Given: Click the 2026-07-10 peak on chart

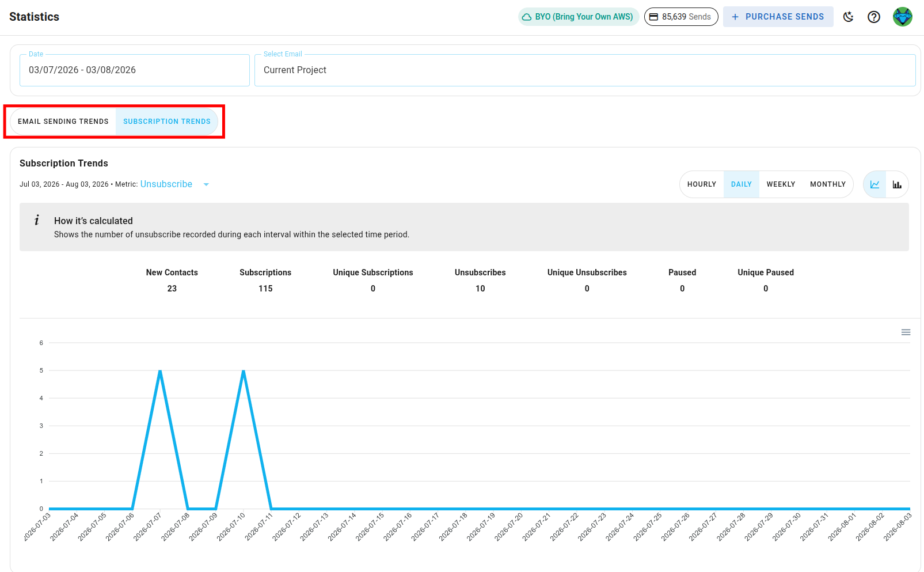Looking at the screenshot, I should click(x=244, y=370).
